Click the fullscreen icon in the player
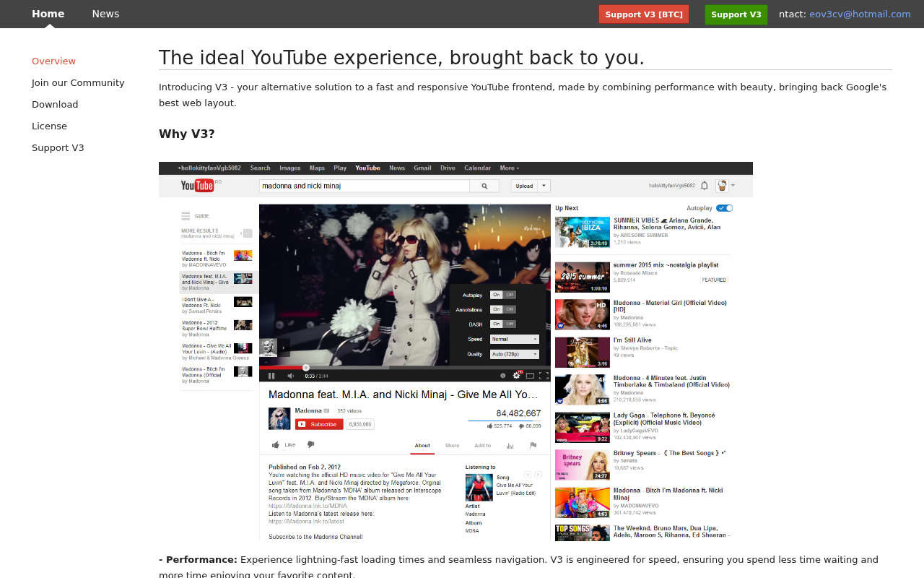This screenshot has width=924, height=578. tap(544, 376)
